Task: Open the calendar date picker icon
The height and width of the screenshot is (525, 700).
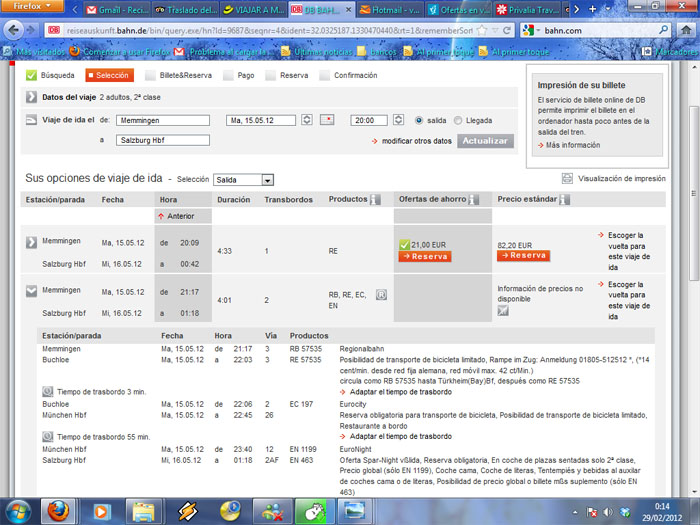Action: tap(327, 120)
